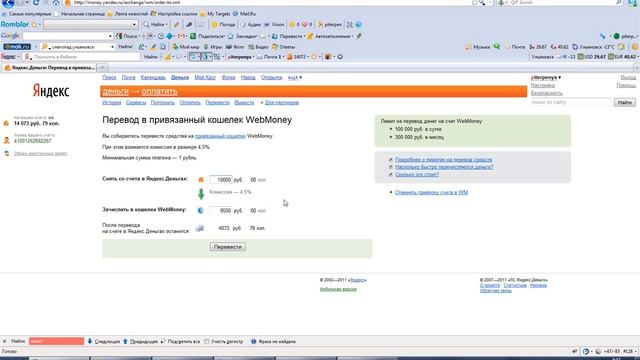Viewport: 640px width, 360px height.
Task: Open Сервисы in Yandex money menu
Action: tap(136, 102)
